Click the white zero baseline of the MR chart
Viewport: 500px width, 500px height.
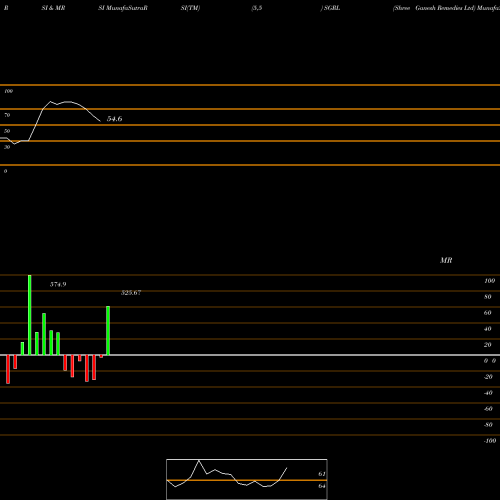[x=250, y=355]
